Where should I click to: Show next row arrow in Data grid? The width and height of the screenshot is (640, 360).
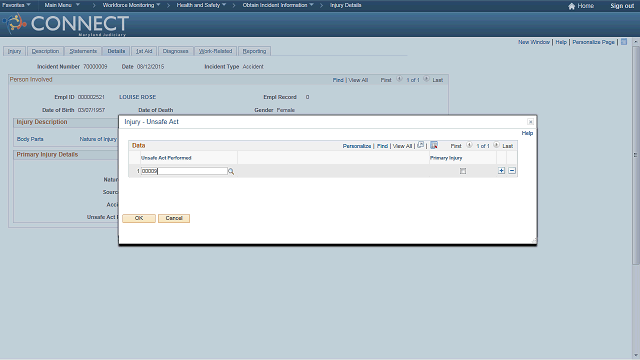tap(496, 145)
